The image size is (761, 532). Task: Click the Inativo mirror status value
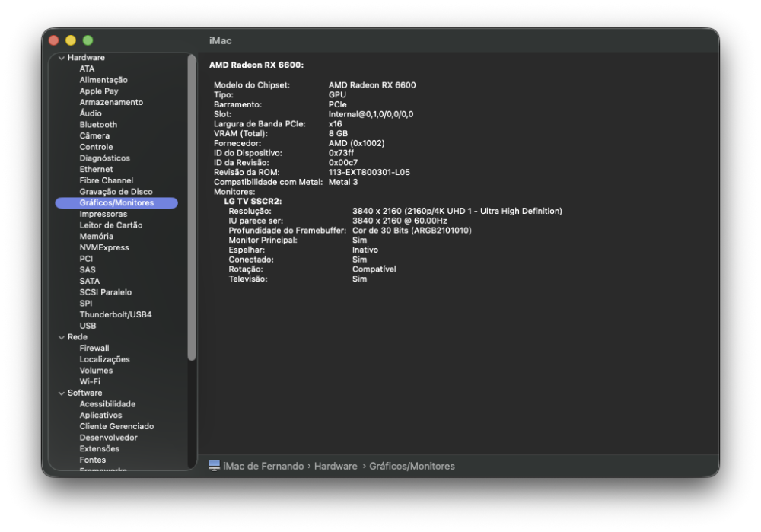pyautogui.click(x=365, y=250)
